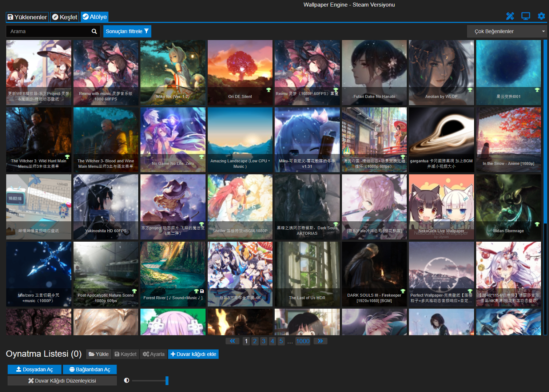
Task: Go to the previous pages double arrow
Action: click(232, 341)
